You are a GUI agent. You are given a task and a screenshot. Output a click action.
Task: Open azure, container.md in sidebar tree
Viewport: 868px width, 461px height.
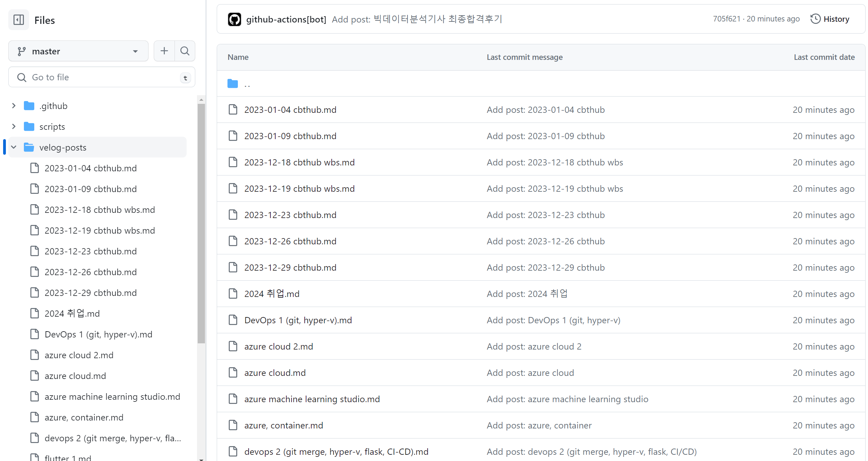(x=84, y=417)
